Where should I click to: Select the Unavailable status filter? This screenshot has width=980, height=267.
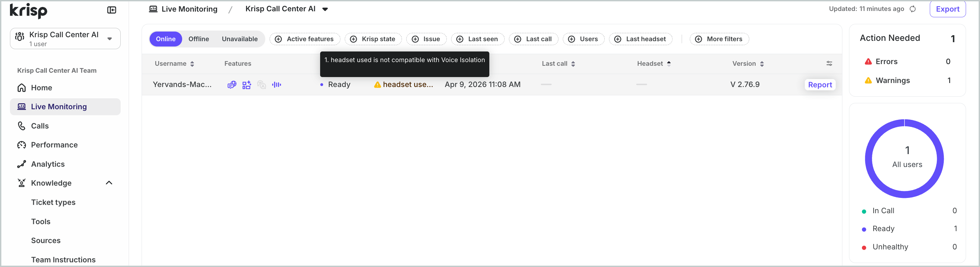(240, 39)
